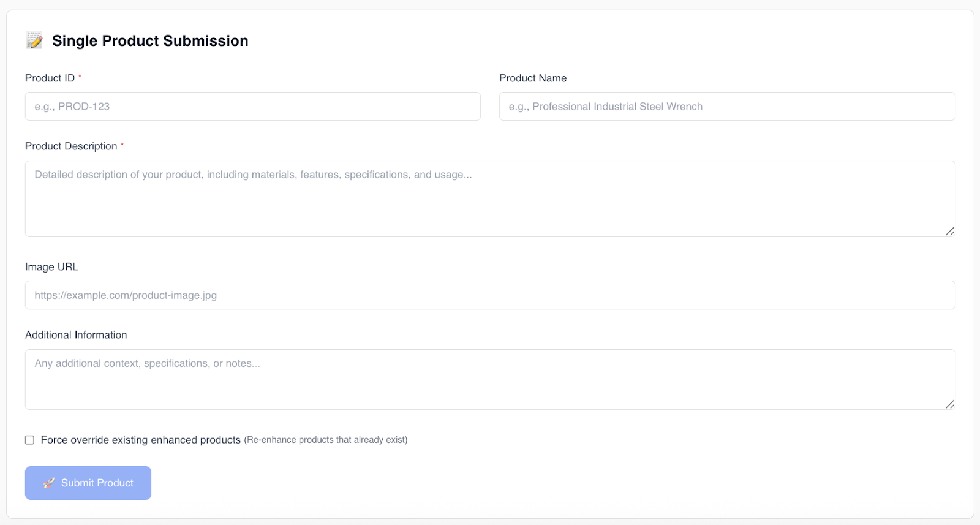Focus the Product ID input field

tap(252, 107)
